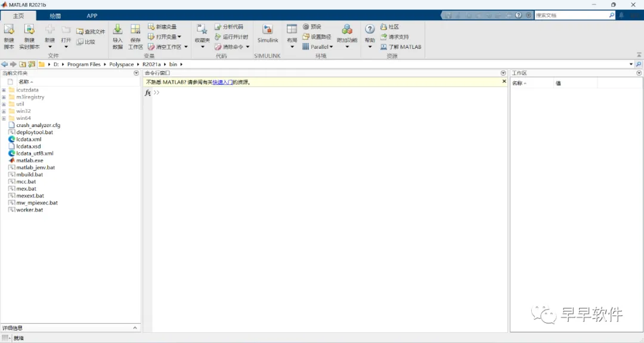Click the R2021a path segment
The width and height of the screenshot is (644, 343).
tap(151, 64)
